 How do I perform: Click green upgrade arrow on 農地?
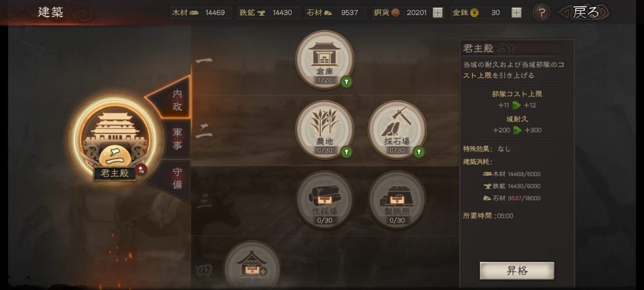[x=347, y=152]
